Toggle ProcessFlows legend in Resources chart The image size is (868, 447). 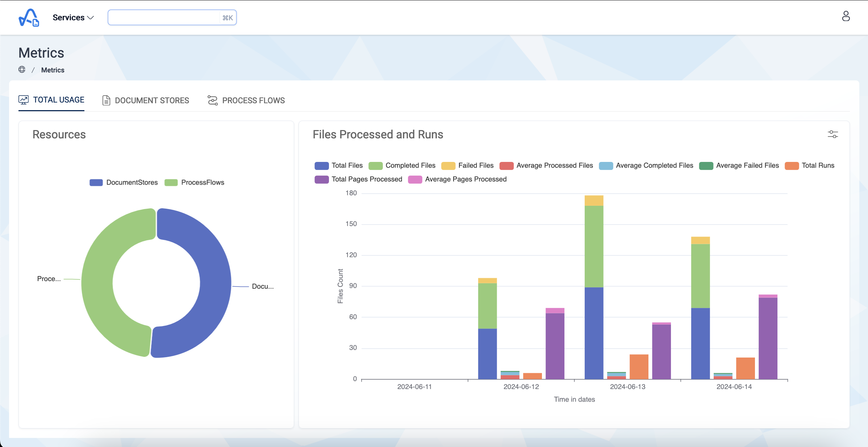click(x=194, y=183)
